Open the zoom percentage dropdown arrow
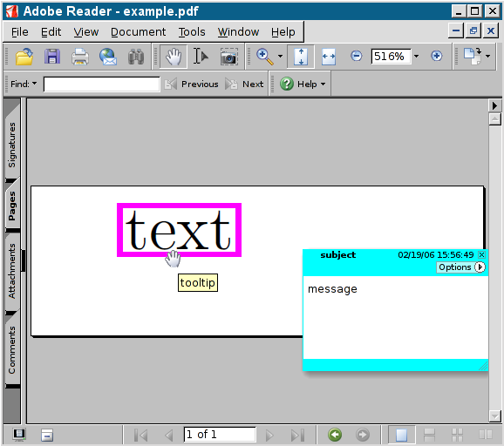Viewport: 504px width, 446px height. point(417,57)
